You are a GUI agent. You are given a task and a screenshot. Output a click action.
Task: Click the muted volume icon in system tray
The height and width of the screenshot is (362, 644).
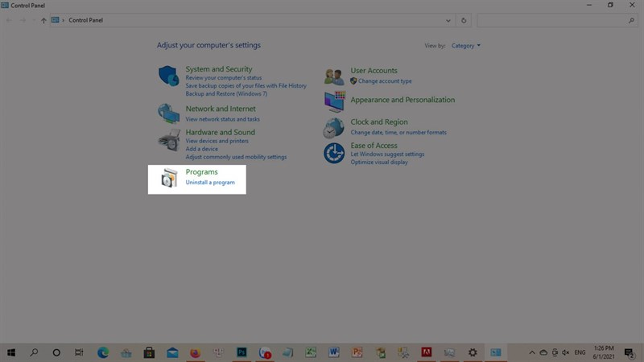[566, 352]
